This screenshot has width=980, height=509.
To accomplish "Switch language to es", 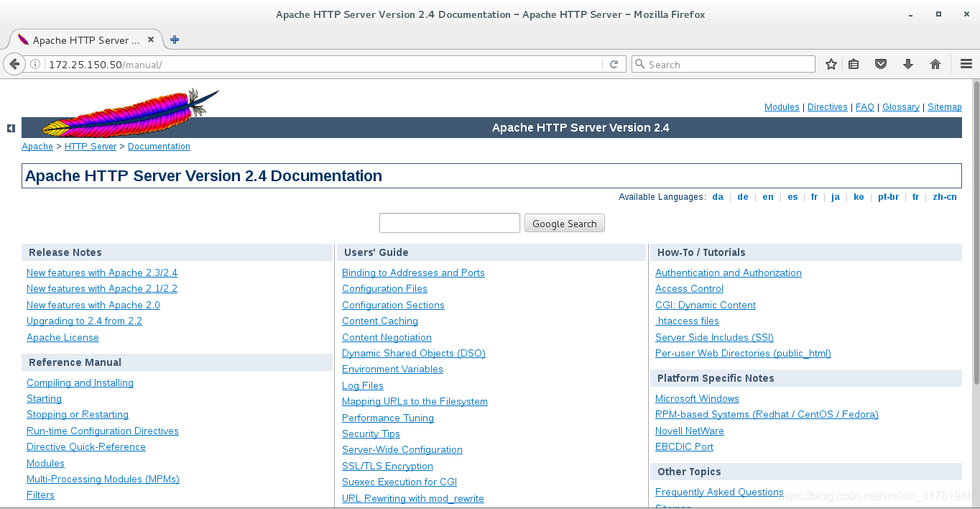I will point(792,197).
